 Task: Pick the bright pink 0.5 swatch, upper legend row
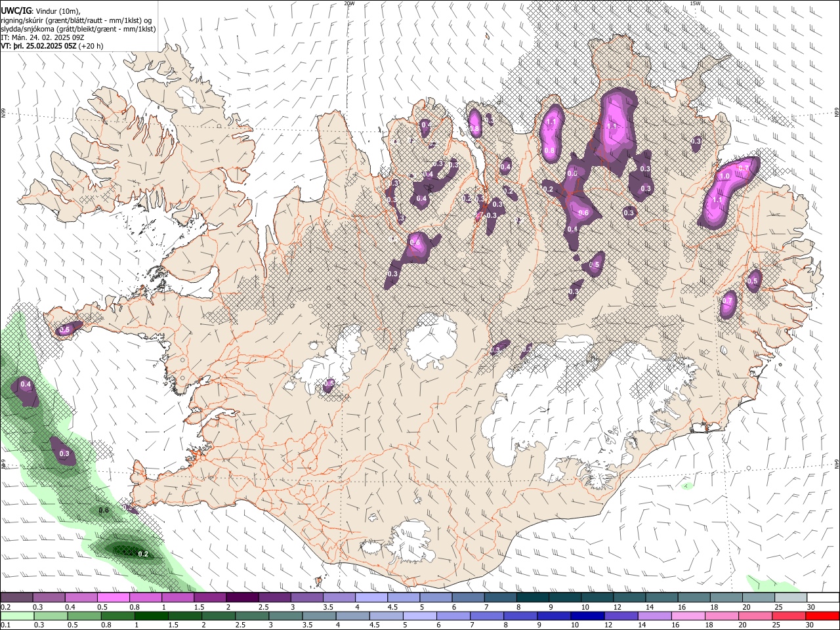coord(114,597)
